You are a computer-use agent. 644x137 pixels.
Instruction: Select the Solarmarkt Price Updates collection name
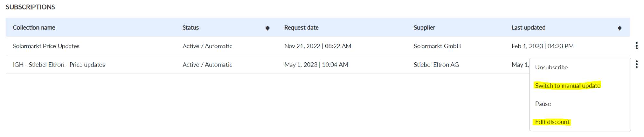46,46
